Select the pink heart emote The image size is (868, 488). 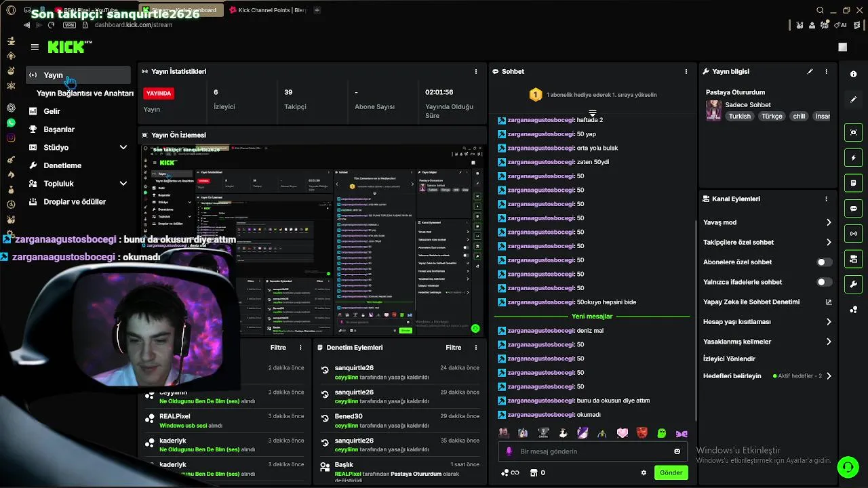[622, 433]
